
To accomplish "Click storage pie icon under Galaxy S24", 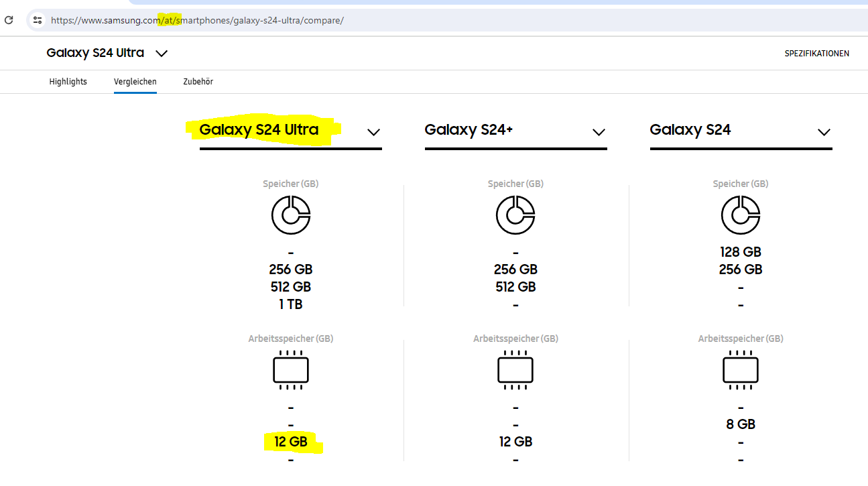I will (x=741, y=215).
